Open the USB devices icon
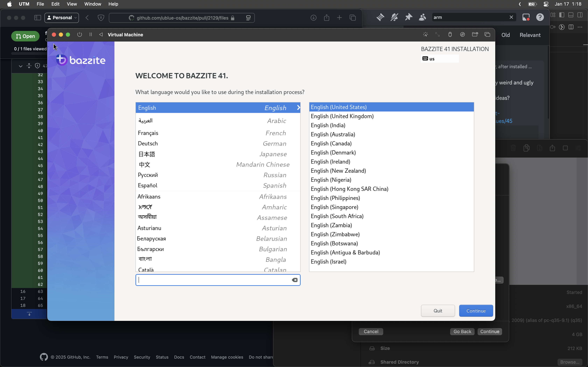588x367 pixels. [x=450, y=34]
